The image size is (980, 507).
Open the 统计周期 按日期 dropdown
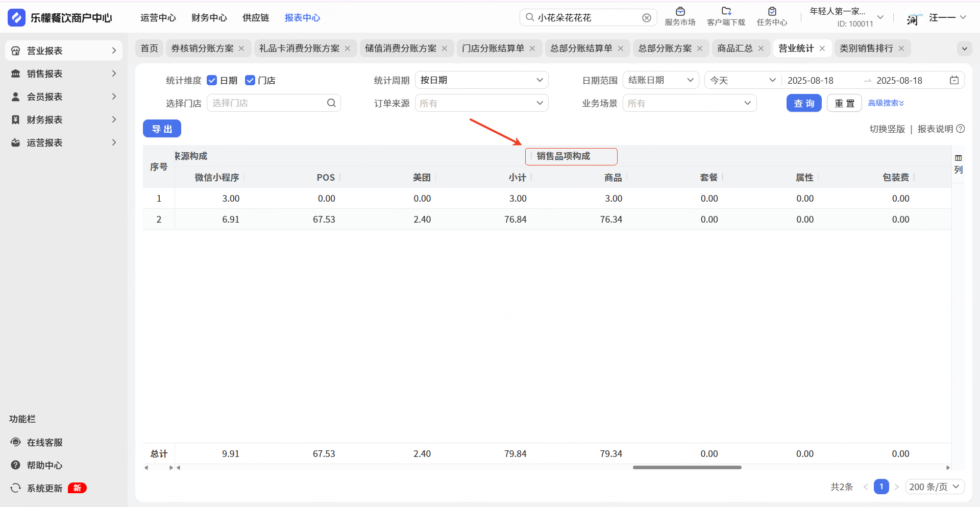[481, 80]
